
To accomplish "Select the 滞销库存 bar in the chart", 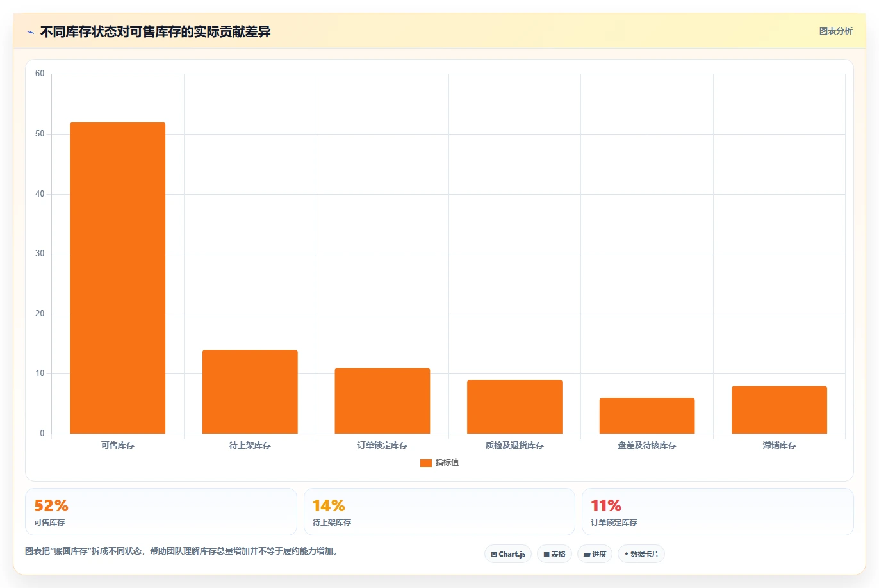I will (779, 410).
